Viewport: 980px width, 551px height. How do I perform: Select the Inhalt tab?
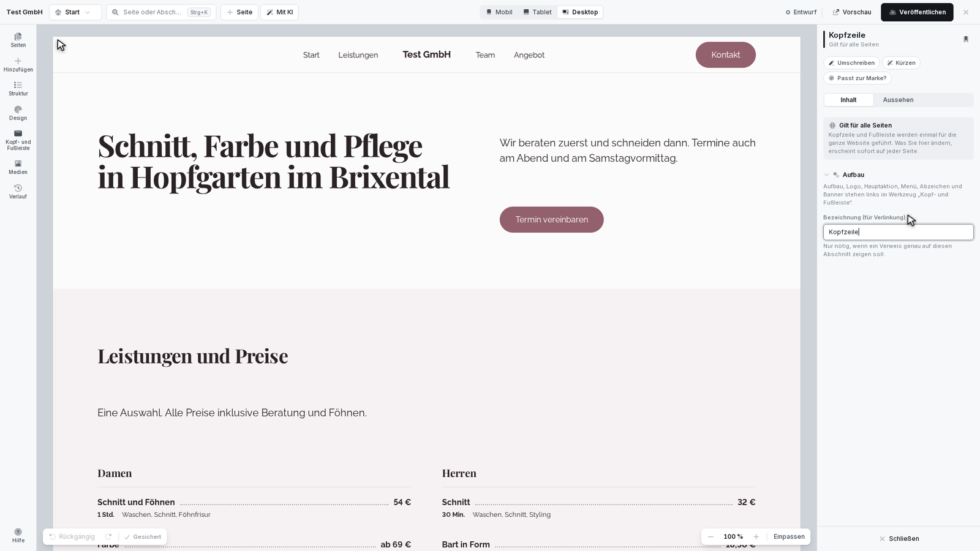pos(848,100)
